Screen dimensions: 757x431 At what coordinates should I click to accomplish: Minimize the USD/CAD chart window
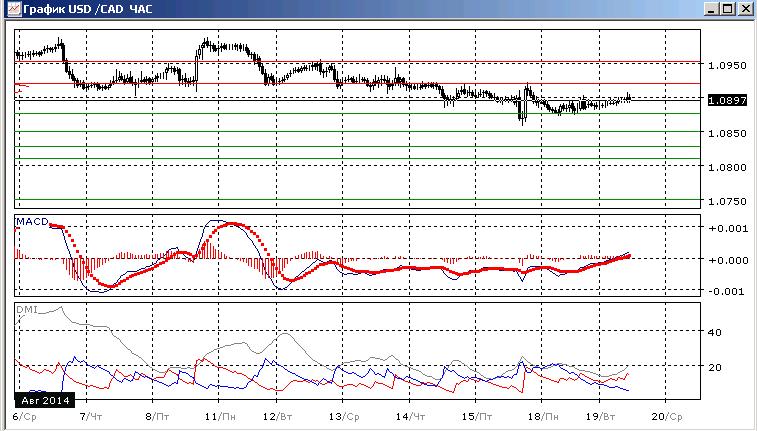click(x=711, y=9)
